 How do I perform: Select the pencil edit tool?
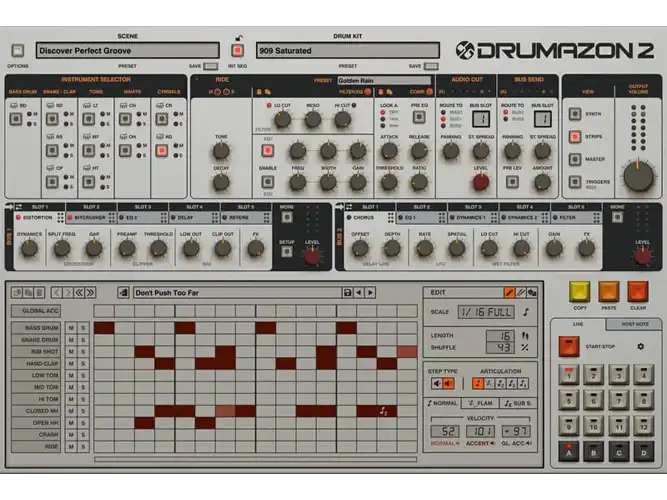pos(509,293)
